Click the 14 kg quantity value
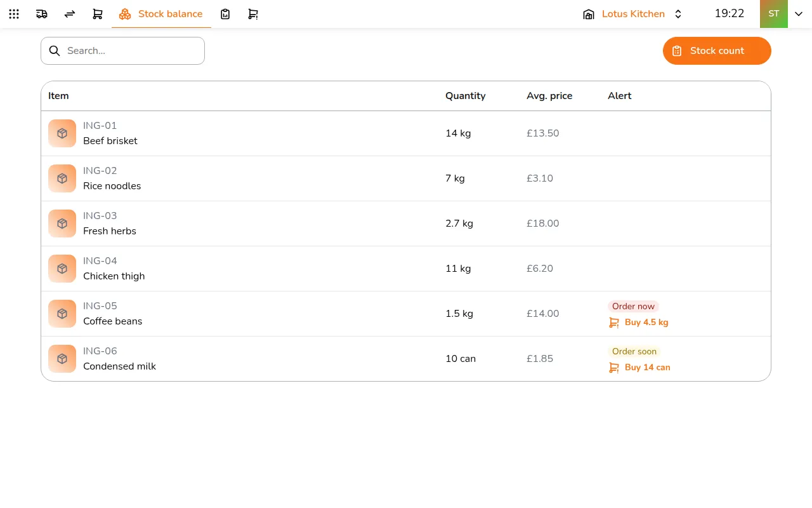 458,133
